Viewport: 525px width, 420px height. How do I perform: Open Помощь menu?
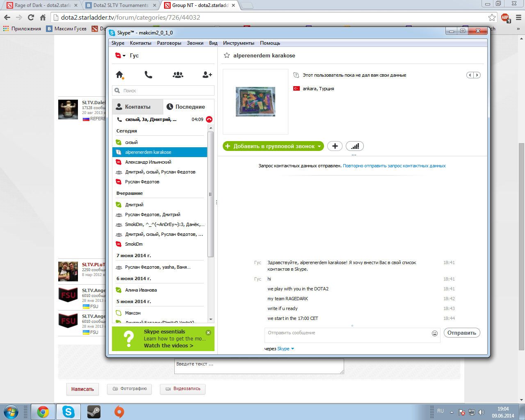[270, 43]
